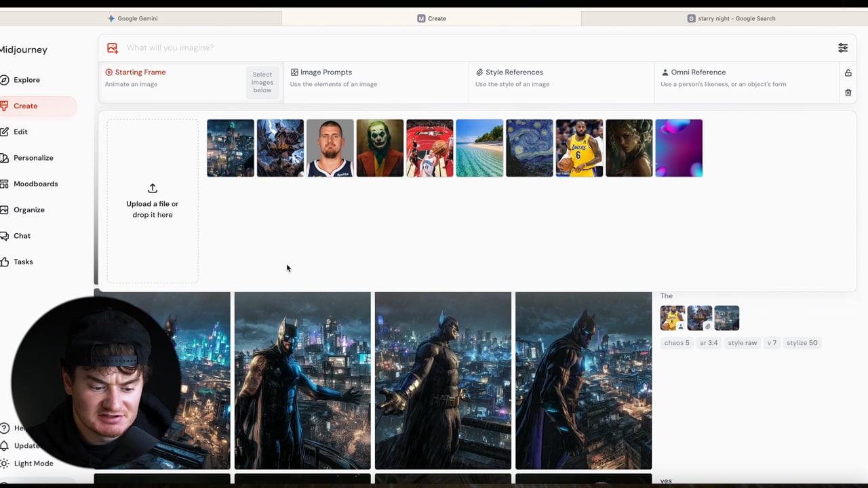Click the Chat bubble icon in sidebar
This screenshot has height=488, width=868.
(x=4, y=236)
